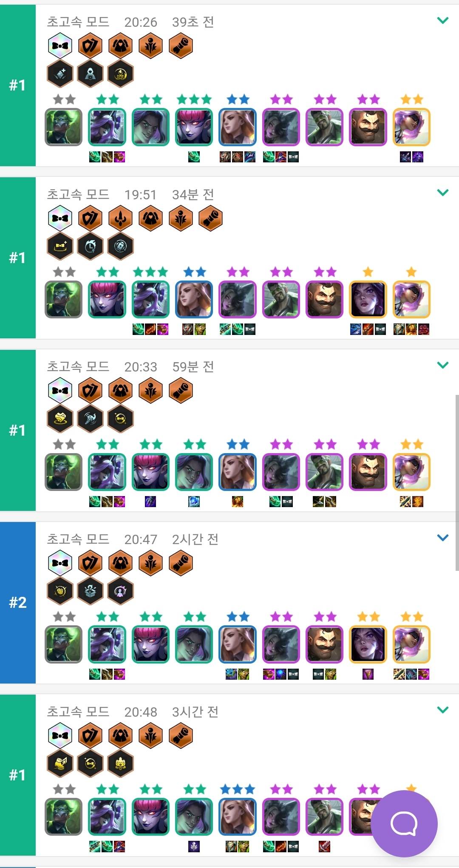
Task: Click the page scrollbar on the right edge
Action: tap(457, 482)
